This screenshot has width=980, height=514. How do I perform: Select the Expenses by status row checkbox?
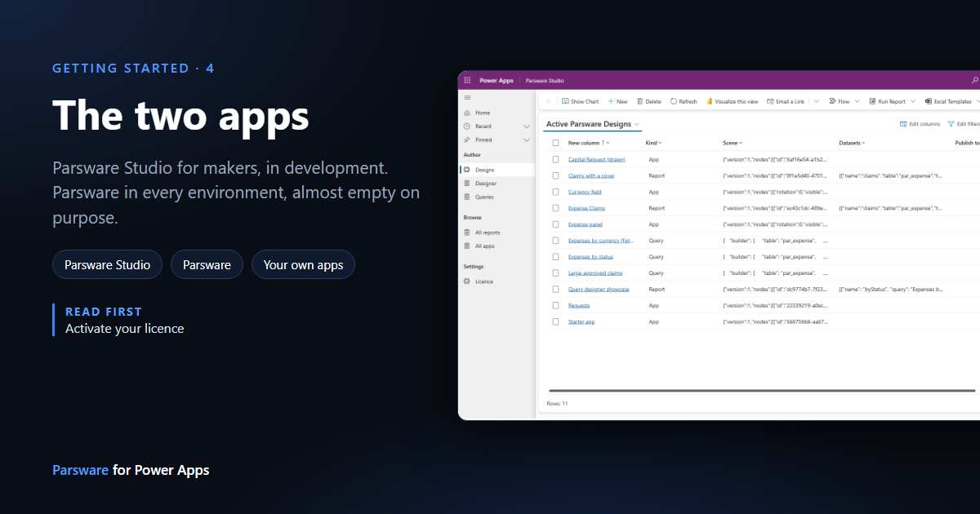click(x=555, y=257)
